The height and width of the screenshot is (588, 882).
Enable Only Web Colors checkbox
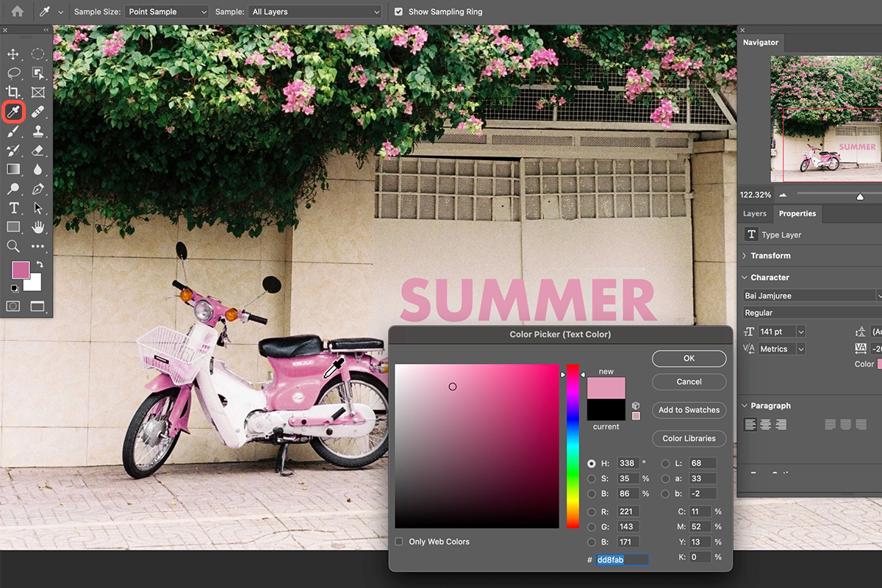399,542
